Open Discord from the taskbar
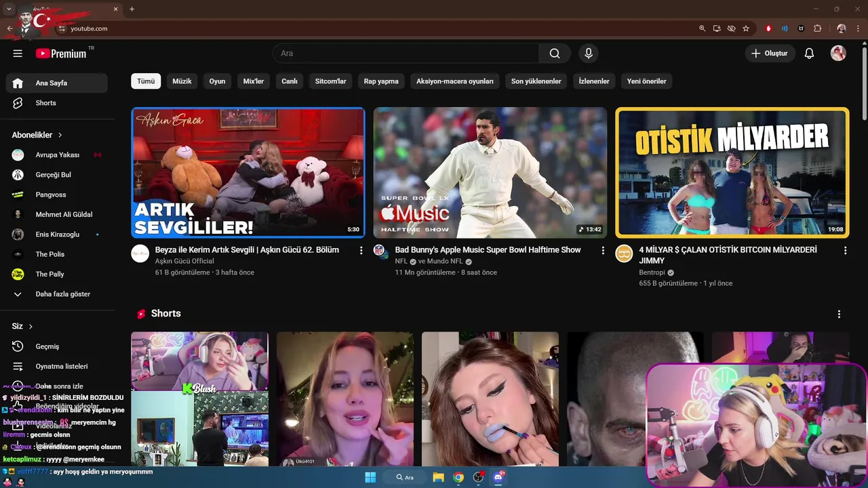This screenshot has width=868, height=488. click(x=499, y=477)
